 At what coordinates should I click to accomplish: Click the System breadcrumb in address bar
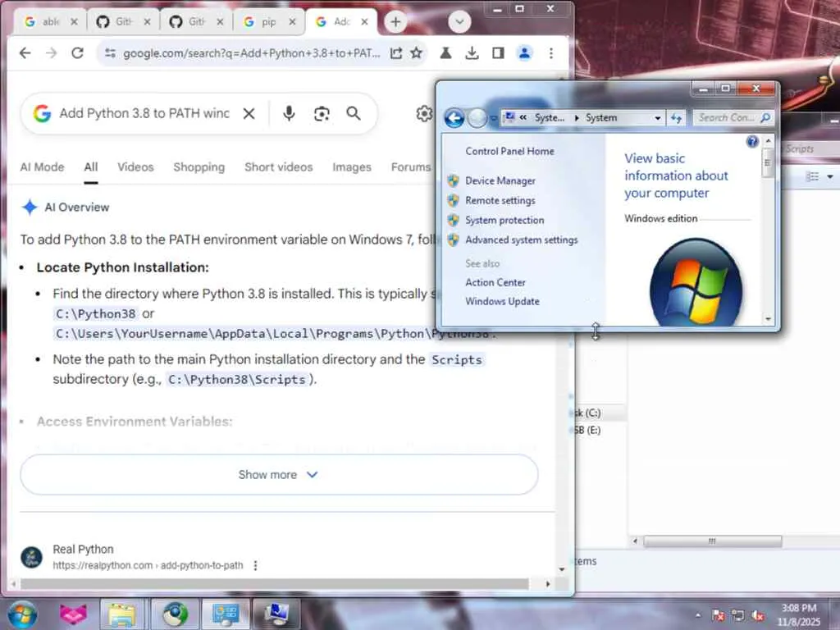click(x=601, y=118)
